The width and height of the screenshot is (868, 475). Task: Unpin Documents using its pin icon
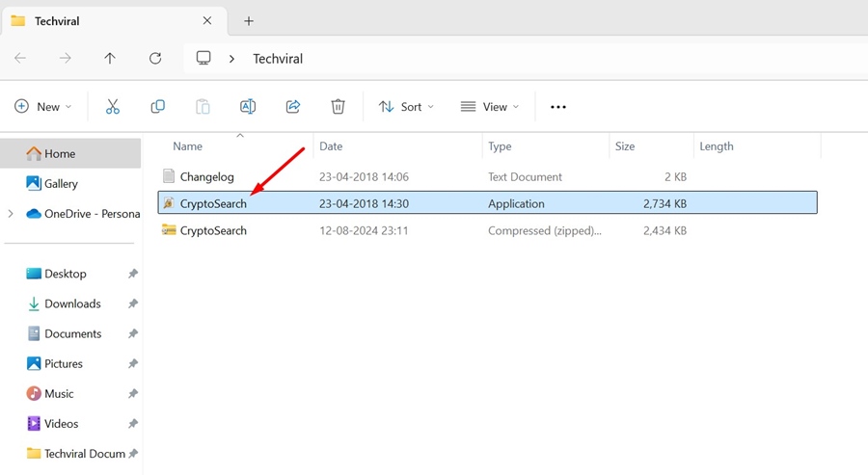(133, 333)
